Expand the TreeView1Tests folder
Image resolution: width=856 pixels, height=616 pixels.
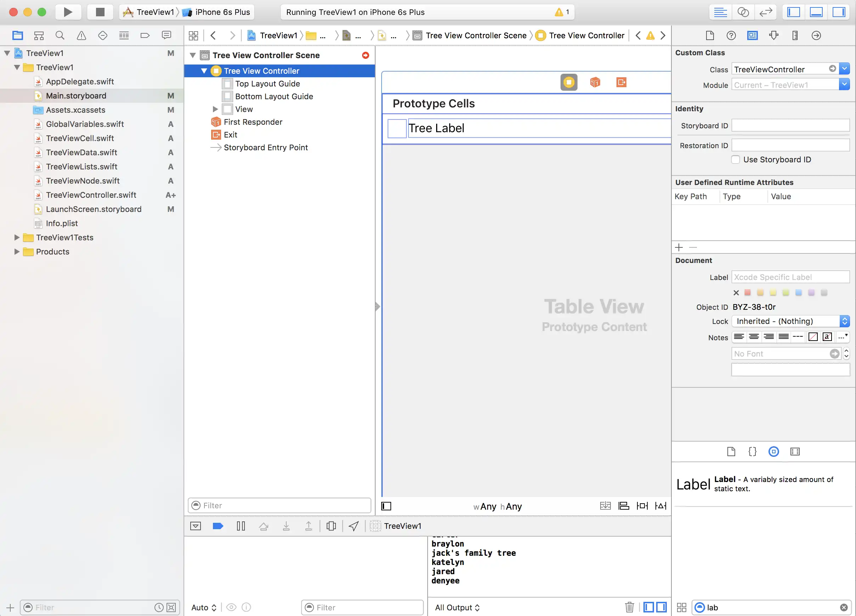tap(17, 237)
